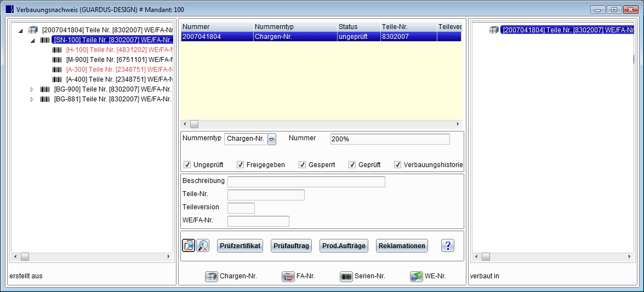
Task: Open Reklamationen via its button
Action: pos(402,246)
